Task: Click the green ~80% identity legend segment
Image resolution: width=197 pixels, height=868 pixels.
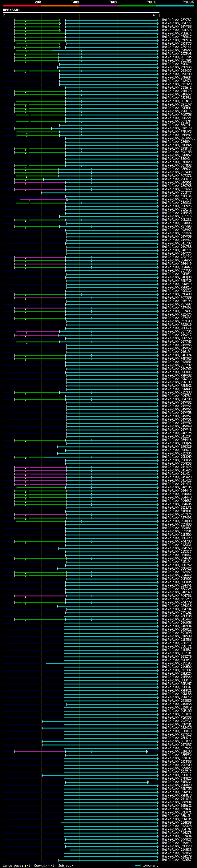Action: pos(137,6)
